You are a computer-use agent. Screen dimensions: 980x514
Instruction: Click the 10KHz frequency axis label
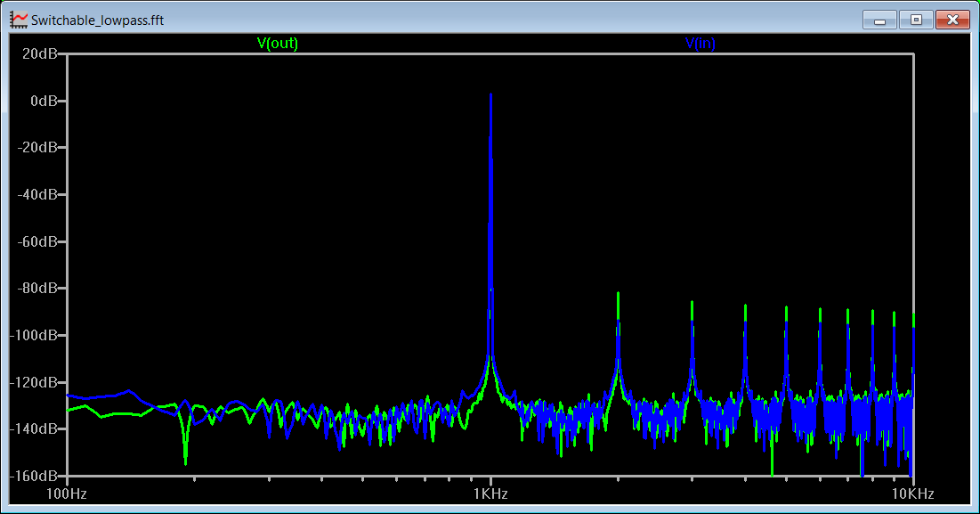pyautogui.click(x=912, y=494)
